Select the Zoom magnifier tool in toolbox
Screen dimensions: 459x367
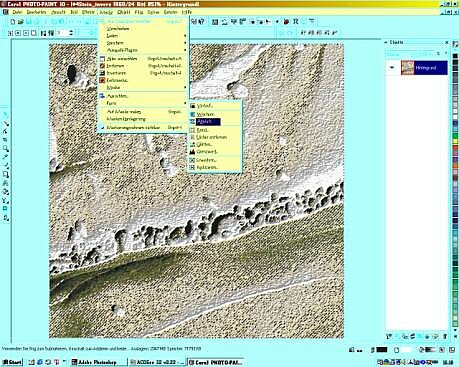click(x=6, y=149)
